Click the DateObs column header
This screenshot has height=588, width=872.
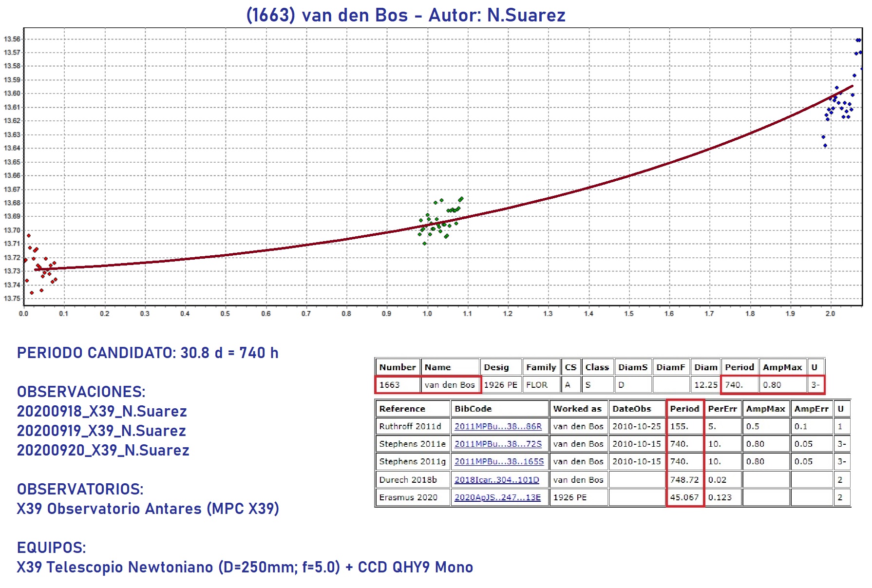pyautogui.click(x=632, y=409)
